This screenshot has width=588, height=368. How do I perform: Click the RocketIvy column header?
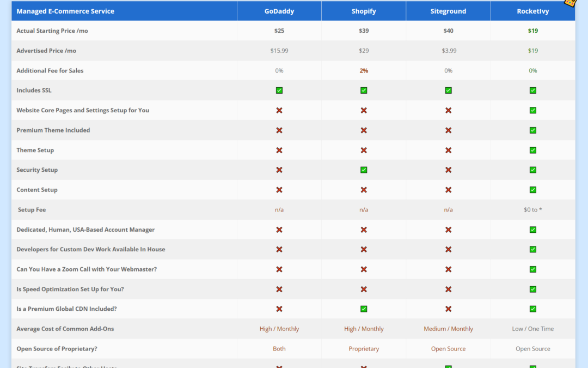tap(533, 11)
